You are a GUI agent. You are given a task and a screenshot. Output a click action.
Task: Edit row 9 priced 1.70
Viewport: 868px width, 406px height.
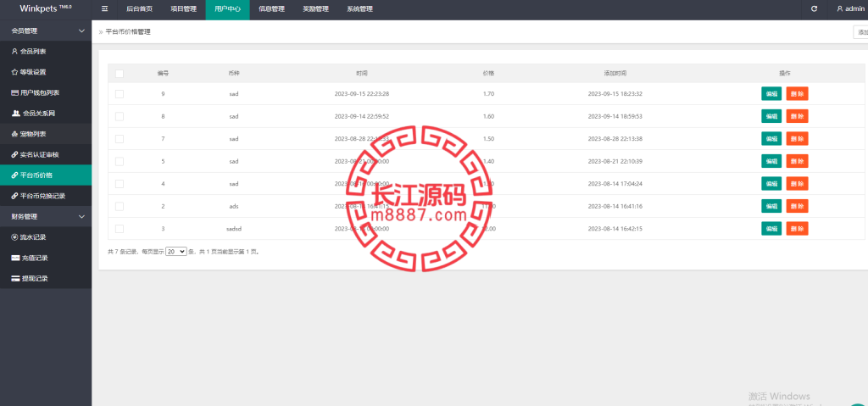pyautogui.click(x=771, y=94)
